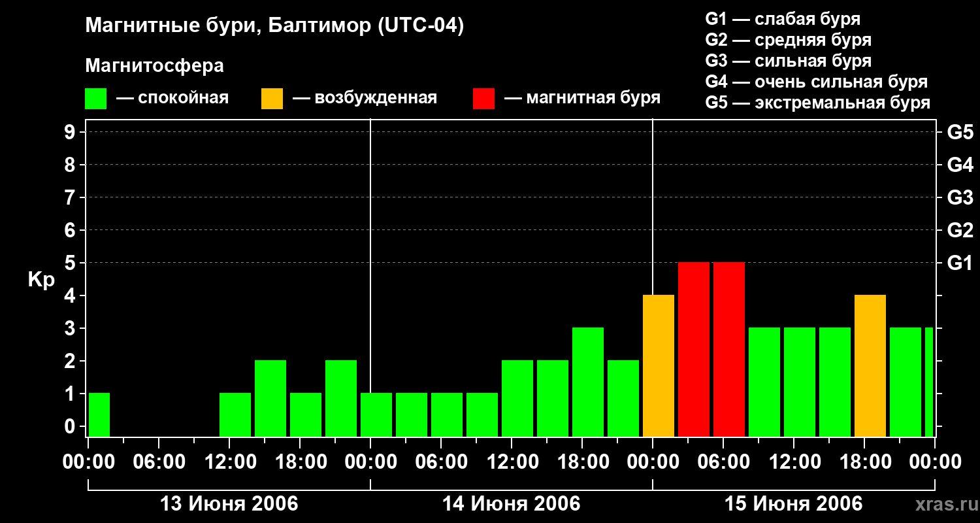This screenshot has width=980, height=523.
Task: Click the orange bar at 00:00 on 15 Июня
Action: (659, 365)
